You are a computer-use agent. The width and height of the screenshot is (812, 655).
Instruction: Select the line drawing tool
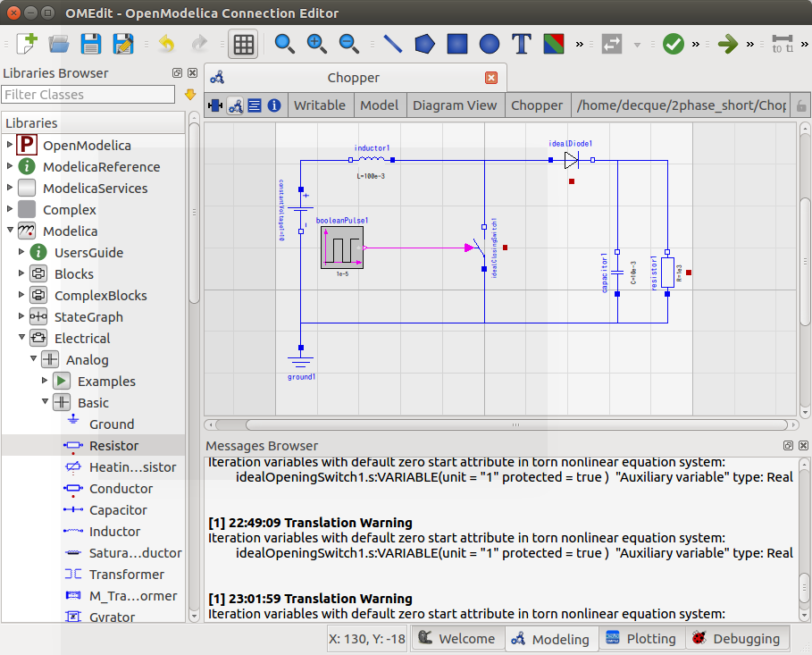click(392, 44)
